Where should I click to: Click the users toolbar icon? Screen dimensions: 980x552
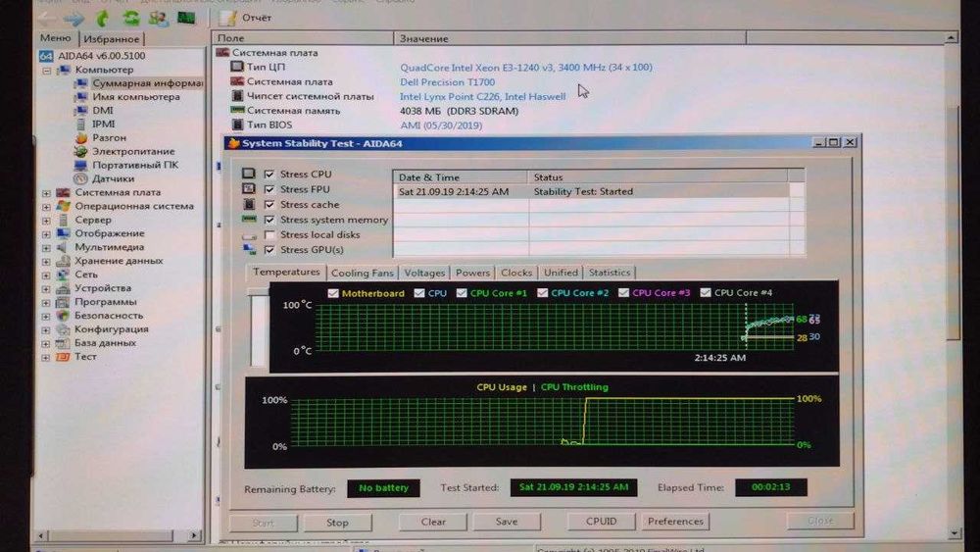click(158, 18)
